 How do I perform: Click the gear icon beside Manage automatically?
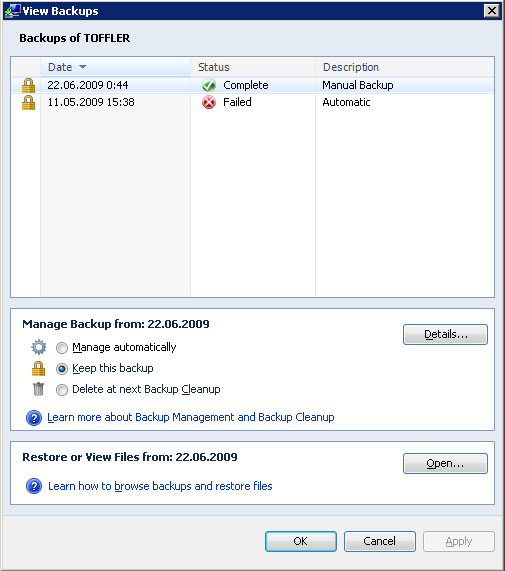pos(39,347)
